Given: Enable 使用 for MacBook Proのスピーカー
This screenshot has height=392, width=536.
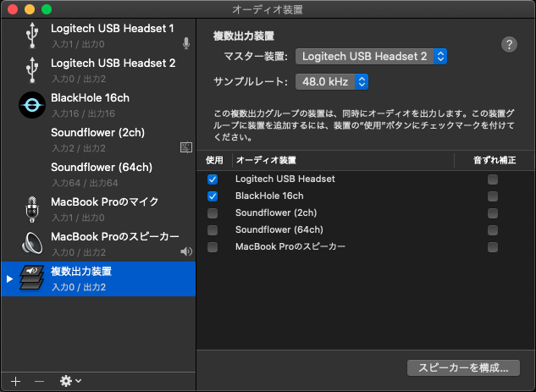Looking at the screenshot, I should click(x=213, y=247).
